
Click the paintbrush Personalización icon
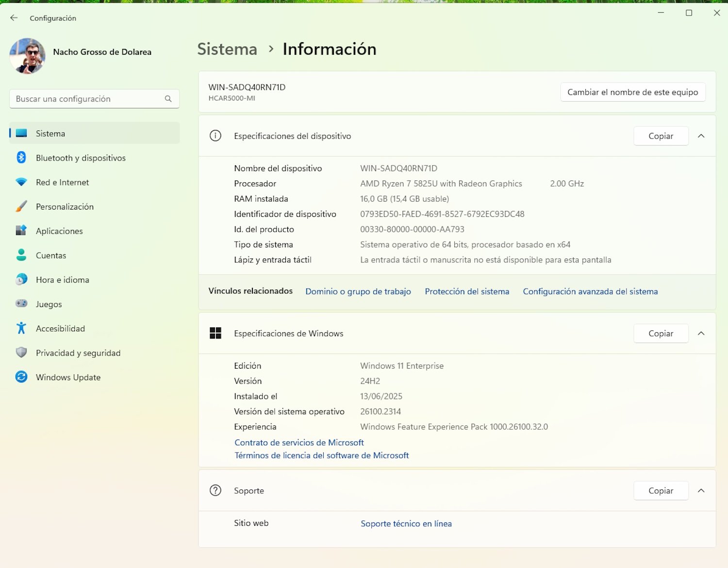coord(21,207)
